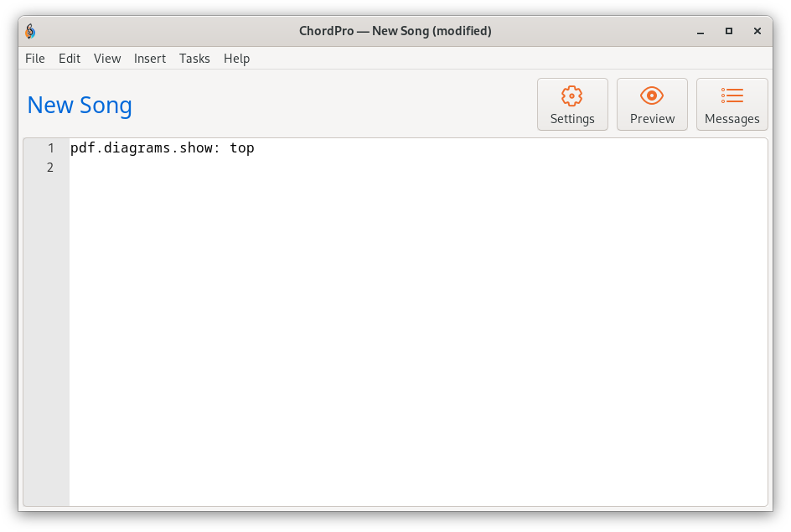Click the Preview eye icon

coord(651,96)
